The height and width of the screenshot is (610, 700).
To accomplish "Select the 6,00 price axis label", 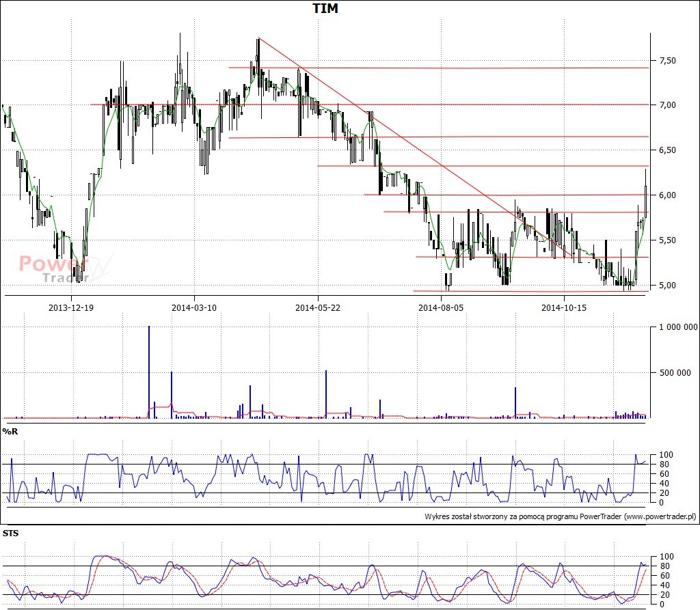I will pos(667,195).
